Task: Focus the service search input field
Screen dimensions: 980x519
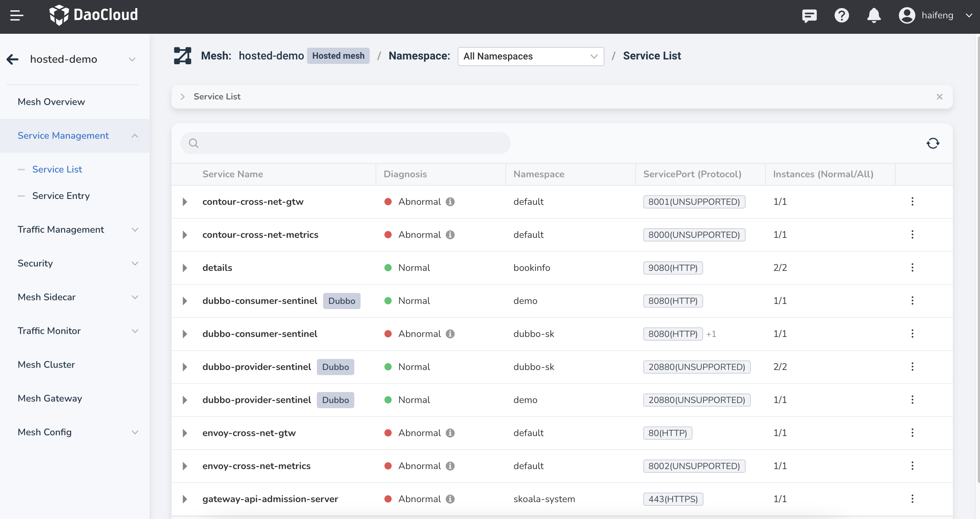Action: [345, 143]
